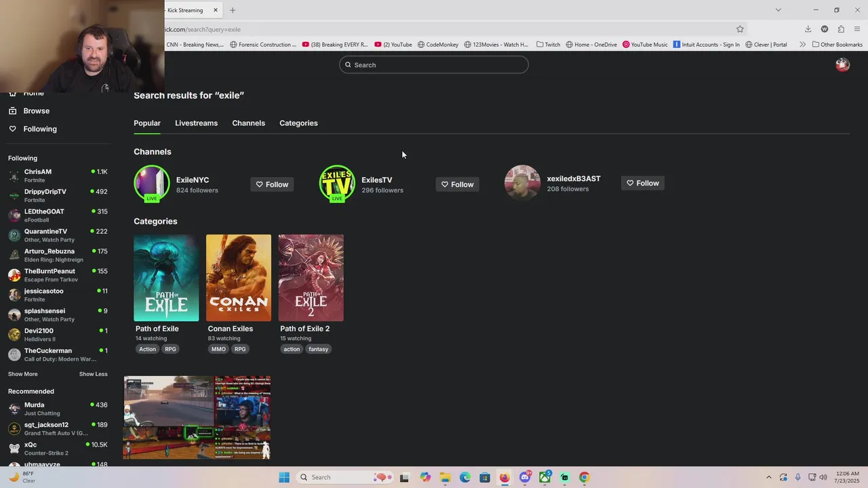Viewport: 868px width, 488px height.
Task: Open Firefox downloads panel
Action: coord(808,29)
